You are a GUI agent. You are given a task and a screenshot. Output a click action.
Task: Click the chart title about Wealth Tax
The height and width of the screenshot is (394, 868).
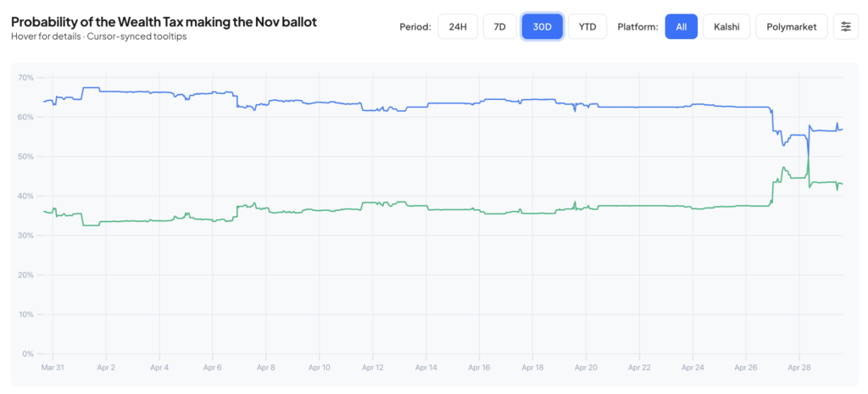[164, 21]
